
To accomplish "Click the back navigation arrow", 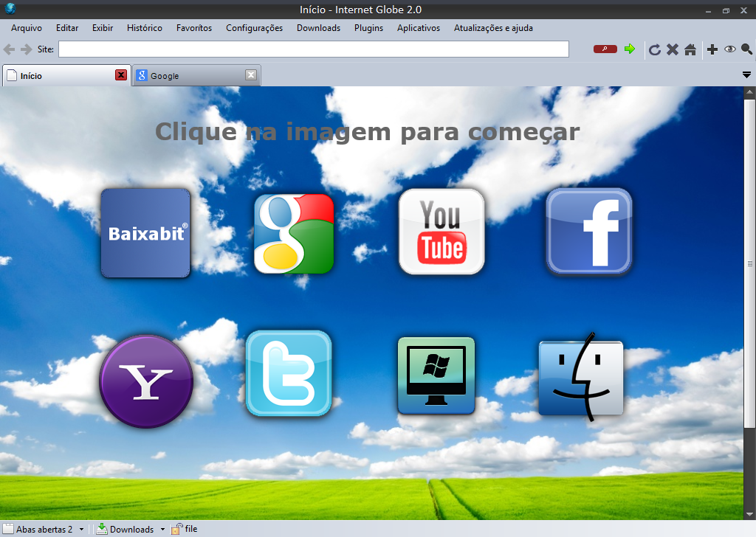I will pyautogui.click(x=8, y=49).
